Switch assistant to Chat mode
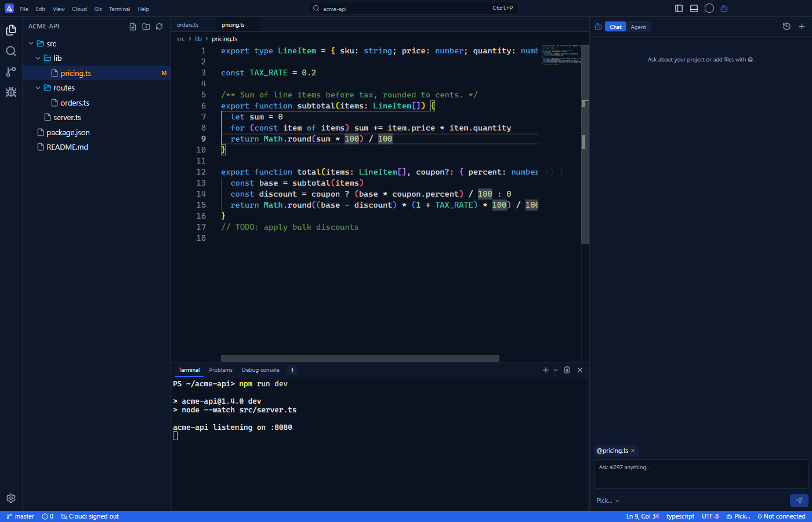 615,27
